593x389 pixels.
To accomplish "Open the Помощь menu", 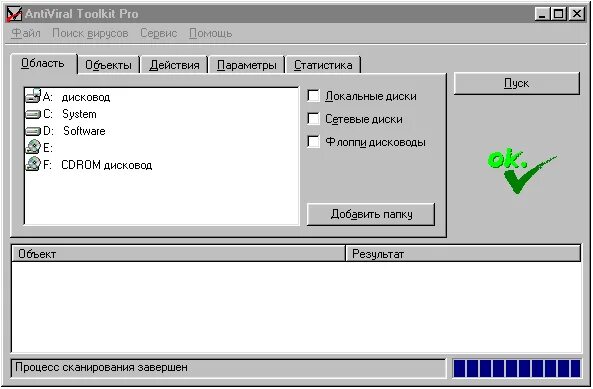I will (210, 33).
